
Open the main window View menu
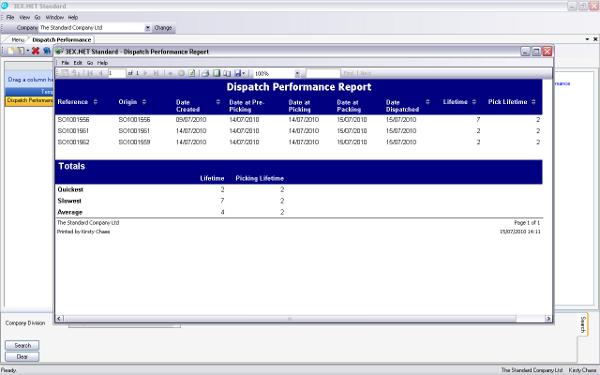tap(24, 17)
